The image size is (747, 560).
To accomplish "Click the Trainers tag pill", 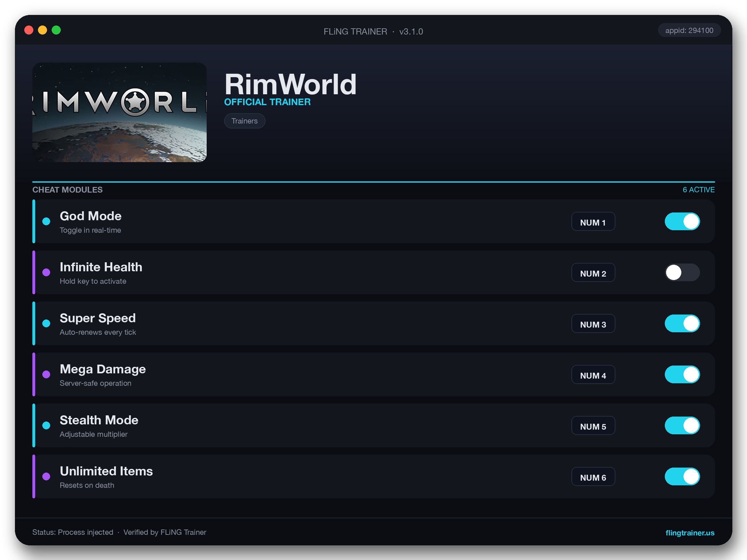I will click(x=245, y=121).
